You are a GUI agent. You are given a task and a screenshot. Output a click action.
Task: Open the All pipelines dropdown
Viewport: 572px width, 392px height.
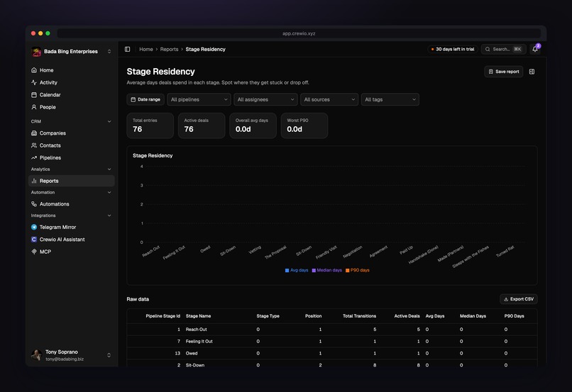(199, 99)
